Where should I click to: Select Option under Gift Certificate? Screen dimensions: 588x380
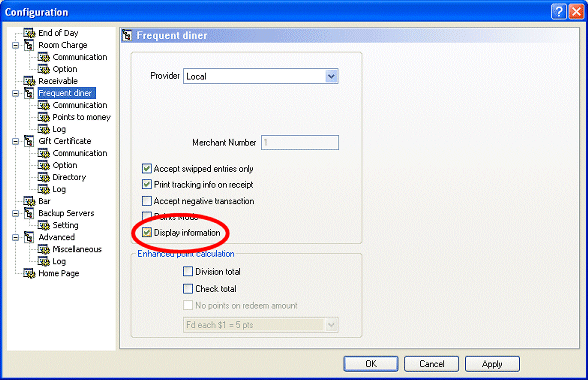[65, 165]
